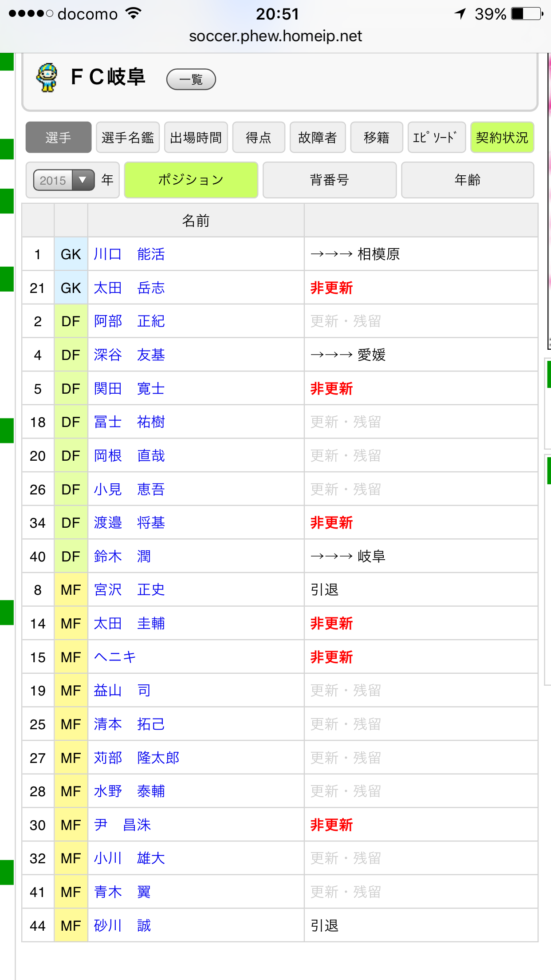Tap the soccer.phew.homeip.net address bar
Image resolution: width=551 pixels, height=980 pixels.
pos(275,36)
